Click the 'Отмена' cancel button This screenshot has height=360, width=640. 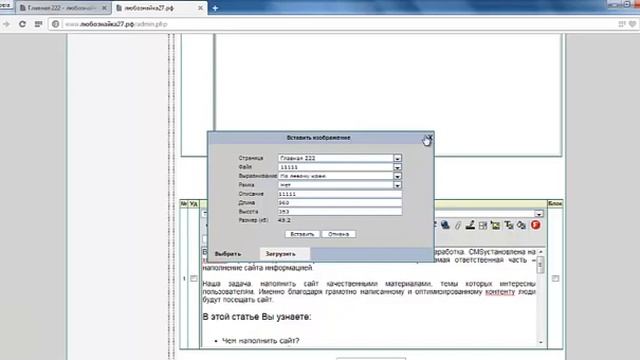(x=338, y=234)
